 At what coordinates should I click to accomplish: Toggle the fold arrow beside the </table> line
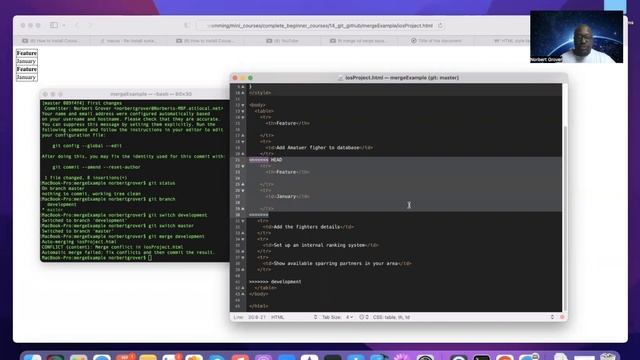243,288
